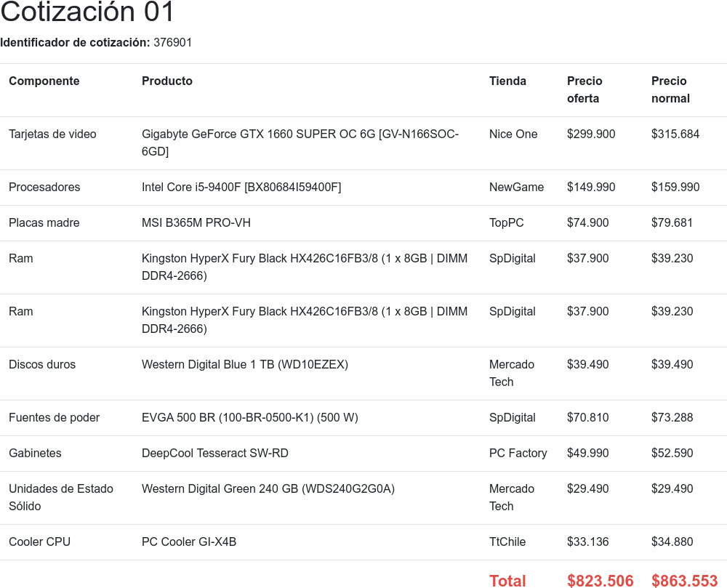The height and width of the screenshot is (588, 727).
Task: Click the $39.490 offer price in Discos duros row
Action: (x=588, y=365)
